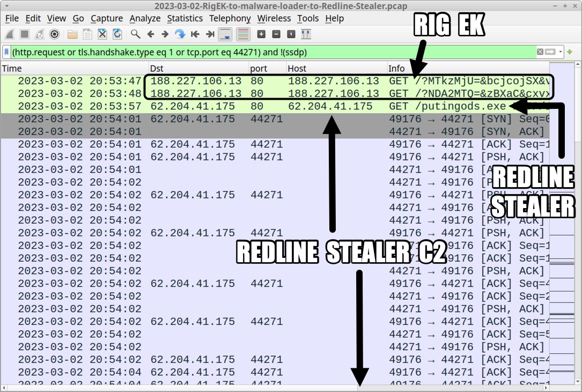This screenshot has width=582, height=392.
Task: Save this capture file
Action: click(x=87, y=34)
